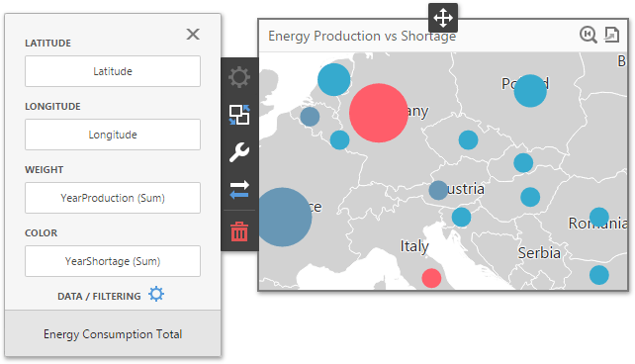This screenshot has height=364, width=635.
Task: Click the Energy Consumption Total data source
Action: (x=113, y=334)
